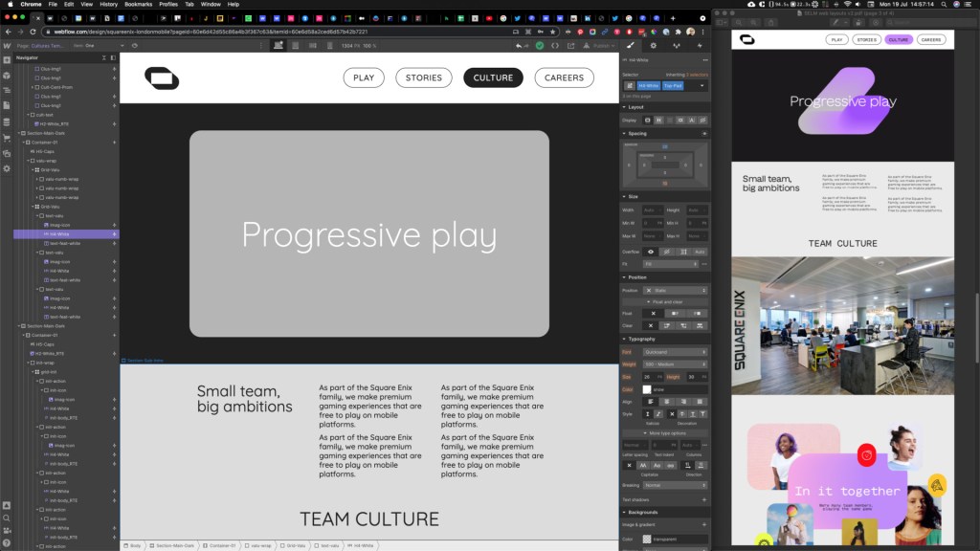Viewport: 980px width, 551px height.
Task: Select the H4-White item highlighted in Navigator
Action: (59, 233)
